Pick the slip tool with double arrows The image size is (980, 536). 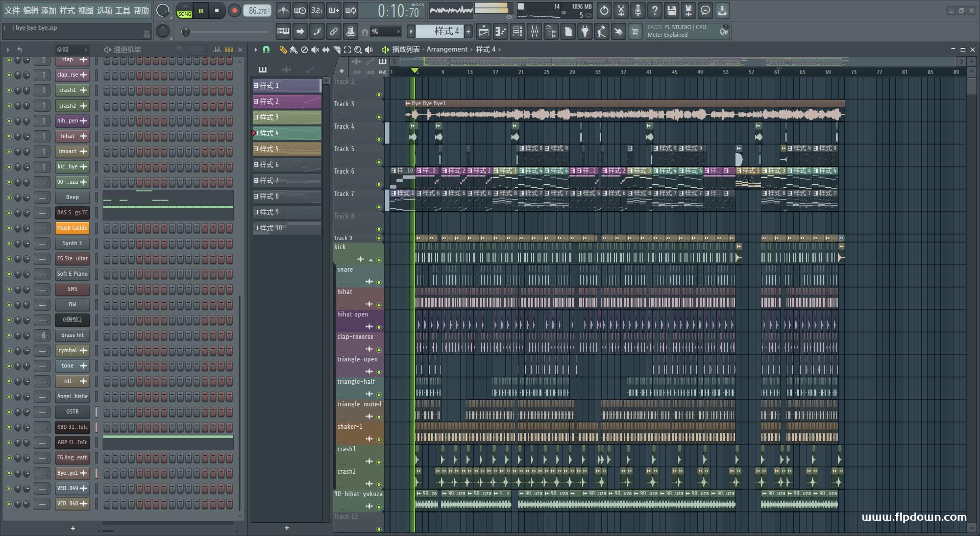click(326, 50)
